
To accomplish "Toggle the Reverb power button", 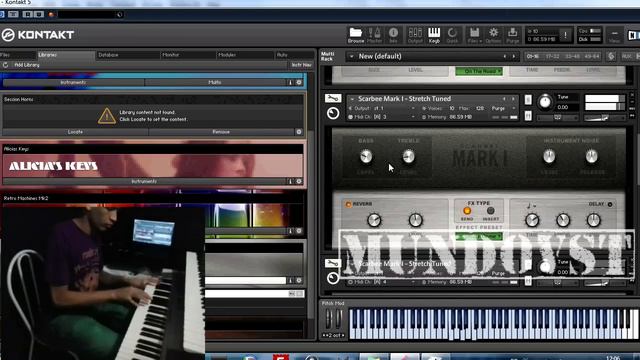I will click(x=348, y=204).
